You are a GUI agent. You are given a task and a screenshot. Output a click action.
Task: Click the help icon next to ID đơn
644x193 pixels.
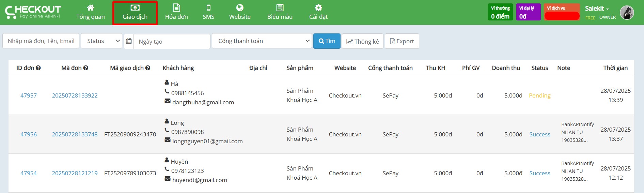click(x=38, y=68)
